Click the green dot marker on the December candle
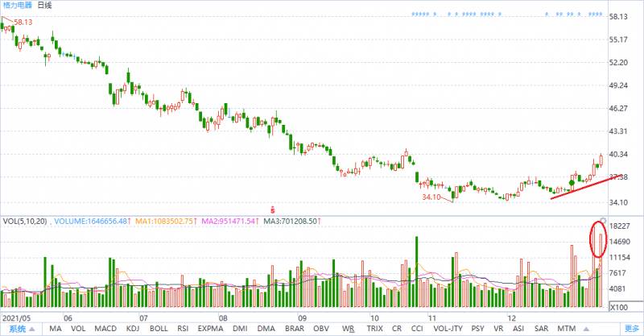The height and width of the screenshot is (336, 644). point(572,183)
